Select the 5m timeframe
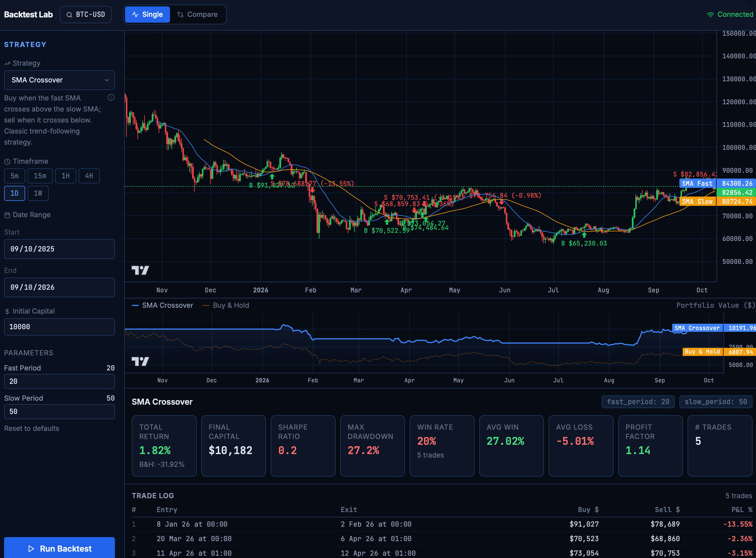The image size is (756, 558). click(x=15, y=176)
